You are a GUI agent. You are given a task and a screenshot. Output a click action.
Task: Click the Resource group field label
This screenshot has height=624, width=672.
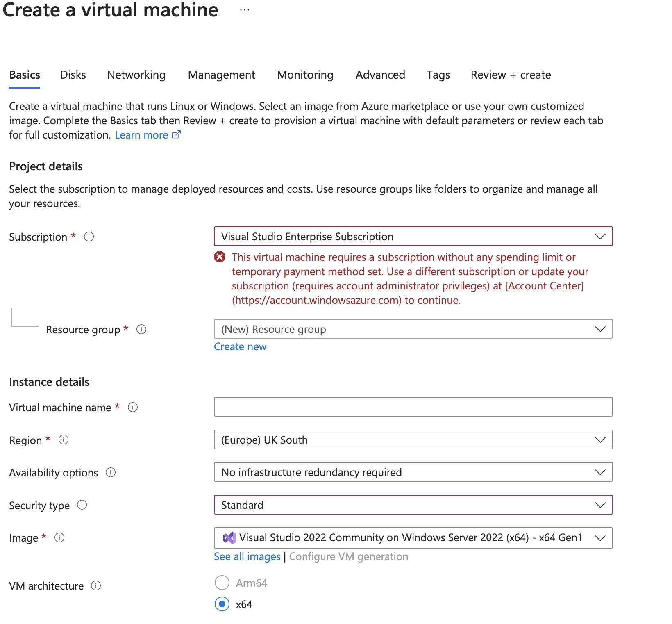pyautogui.click(x=83, y=330)
